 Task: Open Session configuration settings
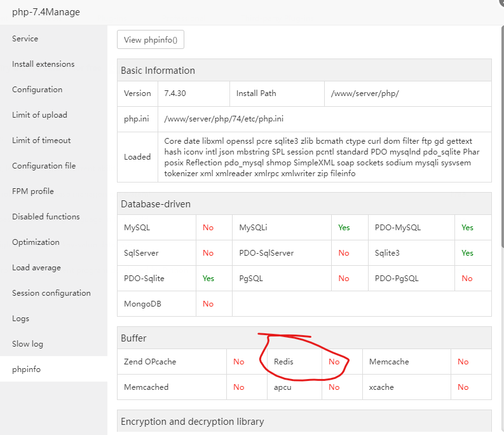click(51, 293)
